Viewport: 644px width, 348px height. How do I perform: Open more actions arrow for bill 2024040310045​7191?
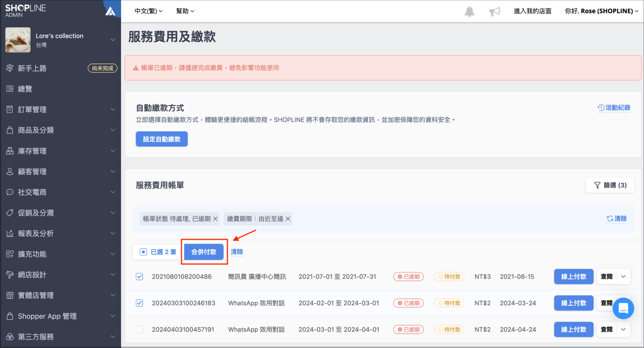coord(623,329)
